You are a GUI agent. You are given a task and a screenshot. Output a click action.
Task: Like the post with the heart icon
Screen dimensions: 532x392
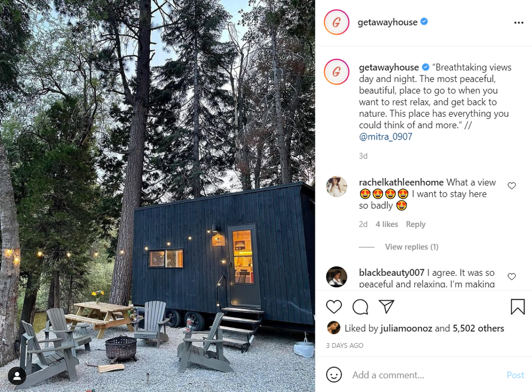[x=334, y=307]
